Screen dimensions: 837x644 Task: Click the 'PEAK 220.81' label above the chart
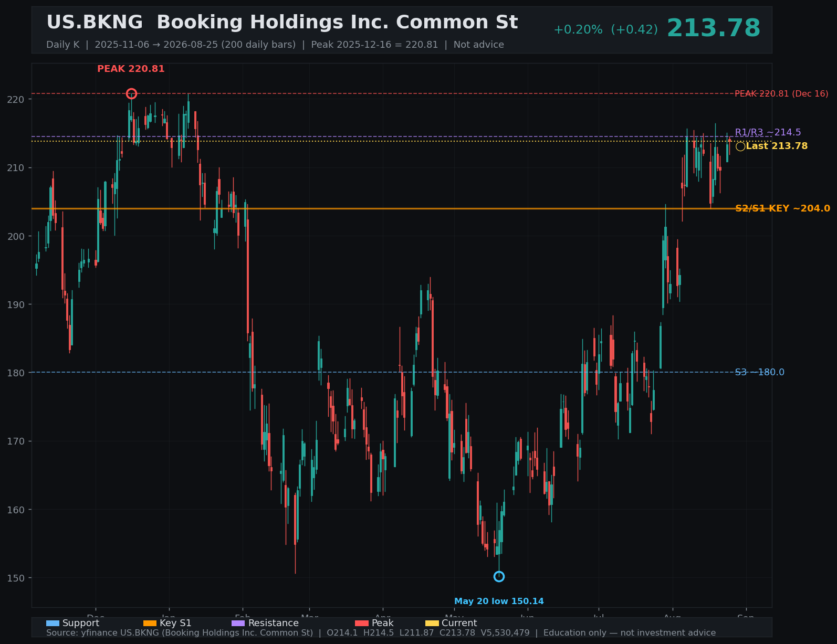click(x=131, y=69)
